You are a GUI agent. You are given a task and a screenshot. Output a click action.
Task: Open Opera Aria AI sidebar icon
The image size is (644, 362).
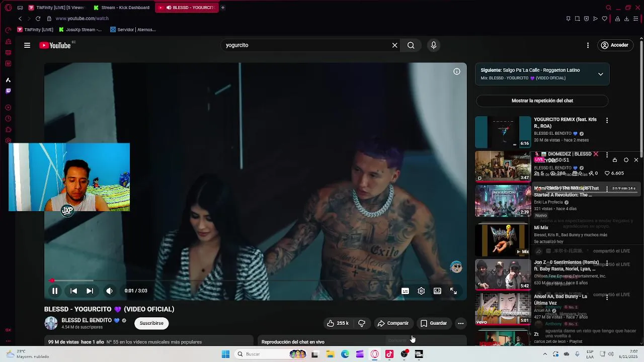[8, 80]
